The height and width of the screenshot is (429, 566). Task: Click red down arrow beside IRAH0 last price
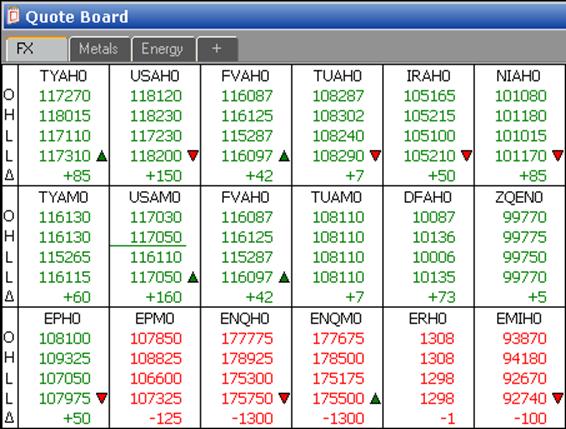tap(467, 156)
